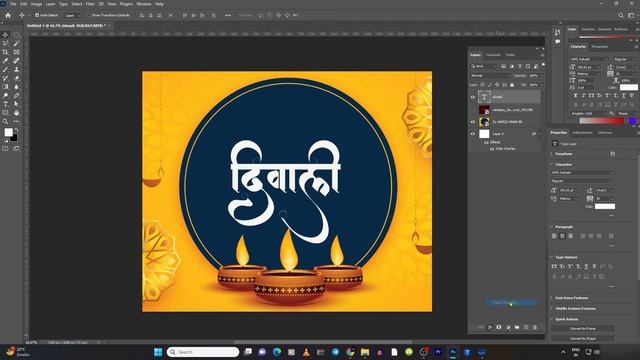Screen dimensions: 640x360
Task: Click the new adjustment layer icon
Action: [x=508, y=327]
